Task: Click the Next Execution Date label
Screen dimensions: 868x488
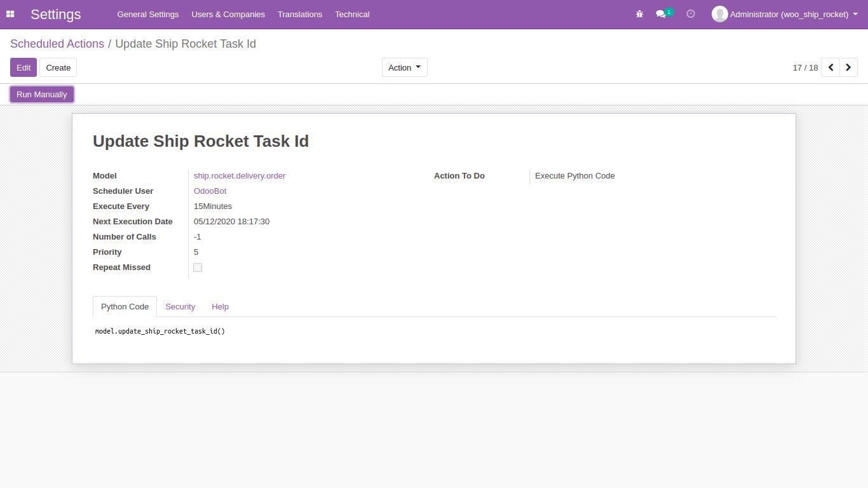Action: (133, 221)
